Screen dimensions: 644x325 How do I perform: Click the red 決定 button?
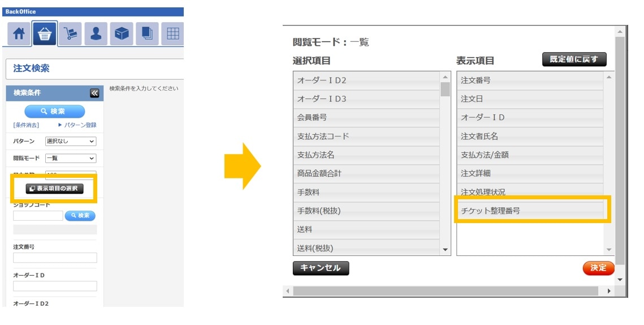point(598,268)
